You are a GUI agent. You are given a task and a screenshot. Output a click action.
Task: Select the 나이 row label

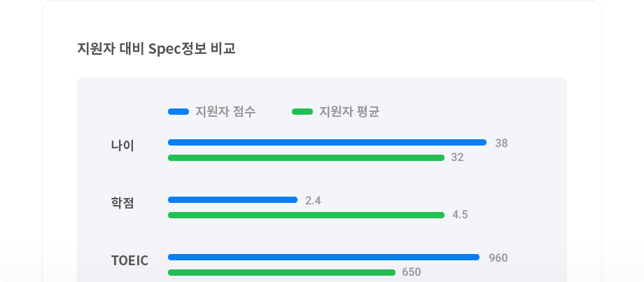tap(122, 146)
